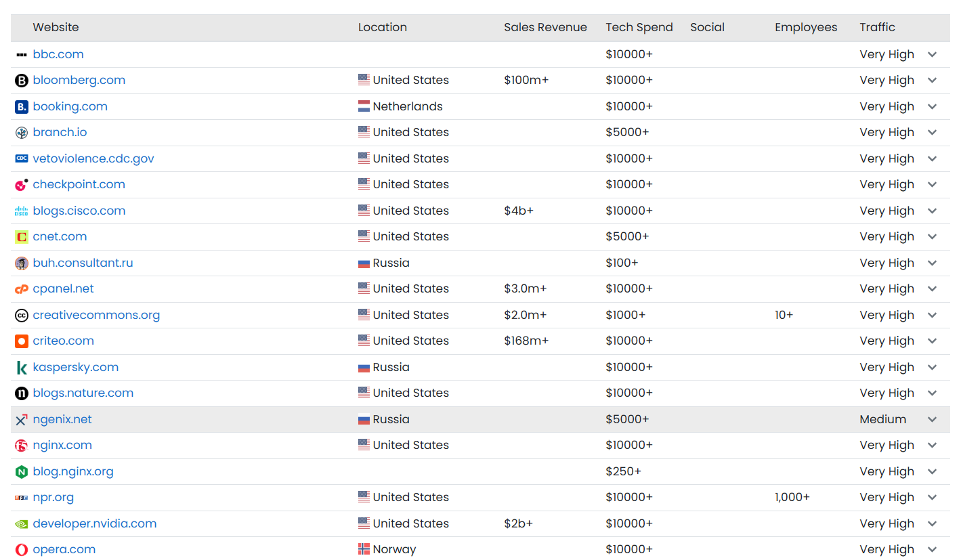The image size is (961, 560).
Task: Expand the checkpoint.com row chevron
Action: click(933, 184)
